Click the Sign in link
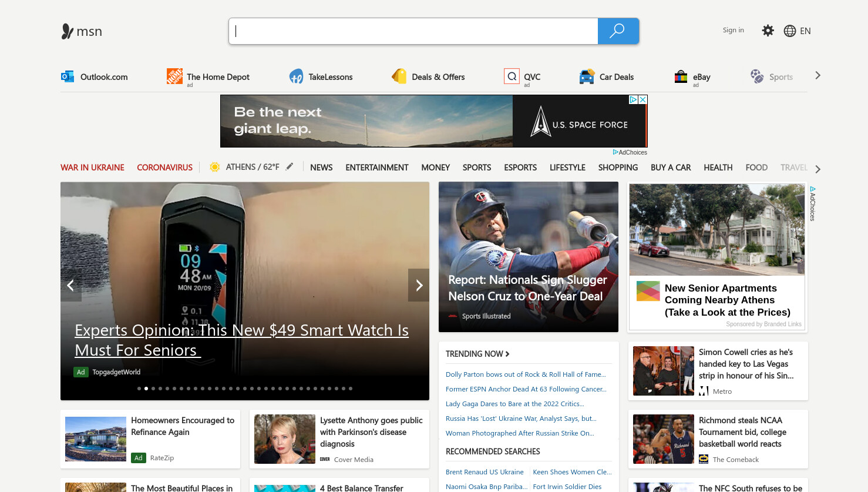The height and width of the screenshot is (492, 868). pos(734,30)
